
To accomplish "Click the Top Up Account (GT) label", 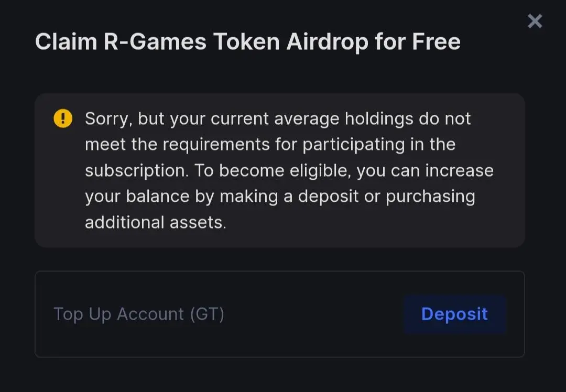I will click(139, 314).
